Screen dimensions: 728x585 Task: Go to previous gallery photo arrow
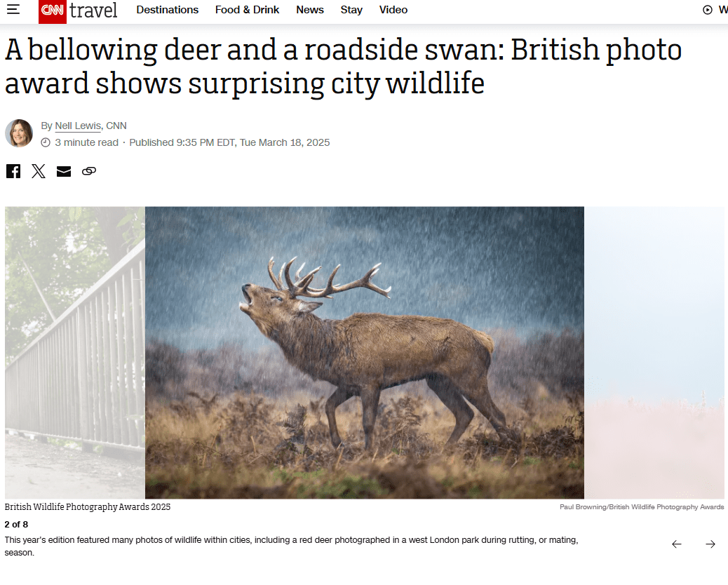[x=677, y=544]
